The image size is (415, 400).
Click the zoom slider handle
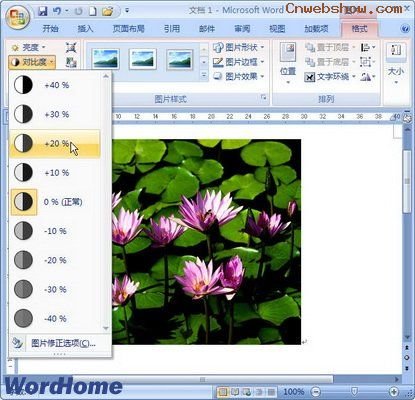pos(355,391)
